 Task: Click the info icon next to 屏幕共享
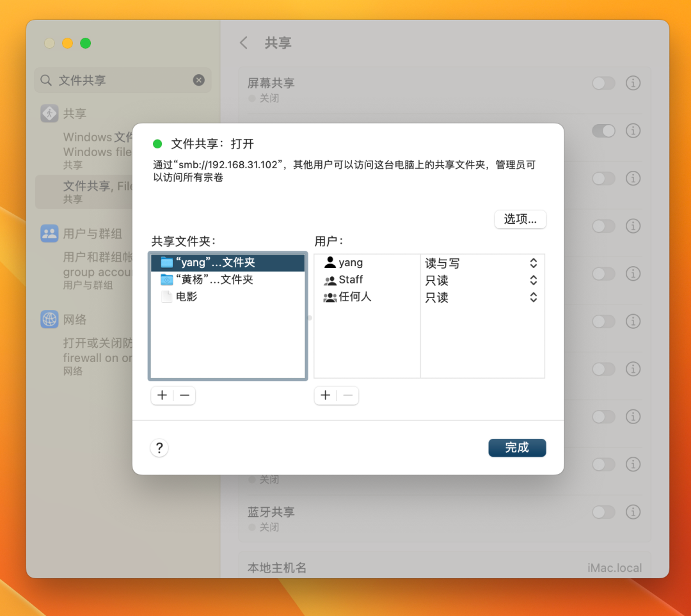tap(633, 83)
